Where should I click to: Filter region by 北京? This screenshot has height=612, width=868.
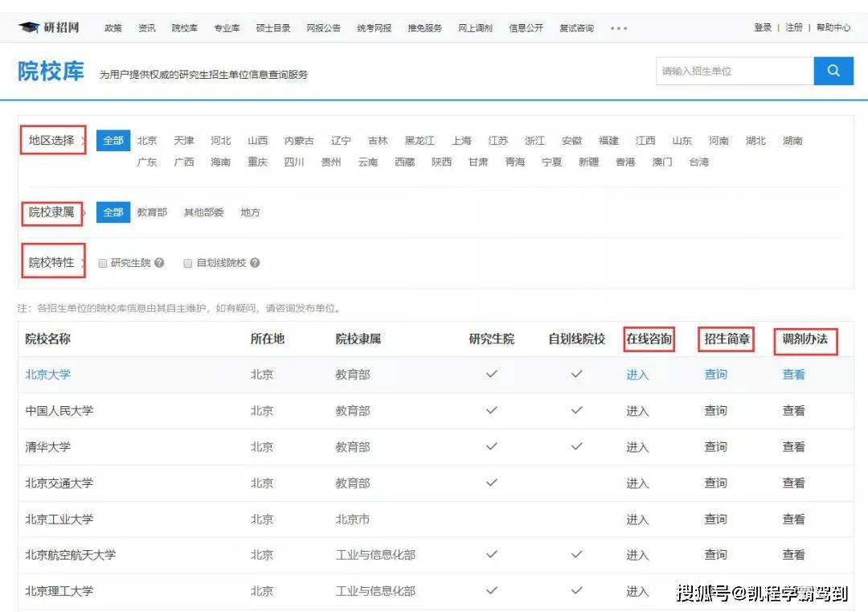coord(147,141)
